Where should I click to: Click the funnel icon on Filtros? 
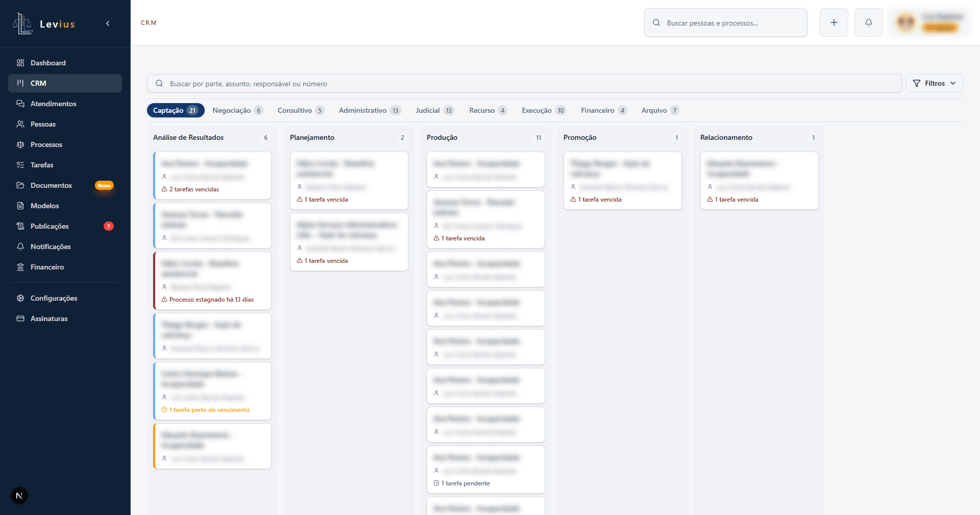click(x=917, y=83)
